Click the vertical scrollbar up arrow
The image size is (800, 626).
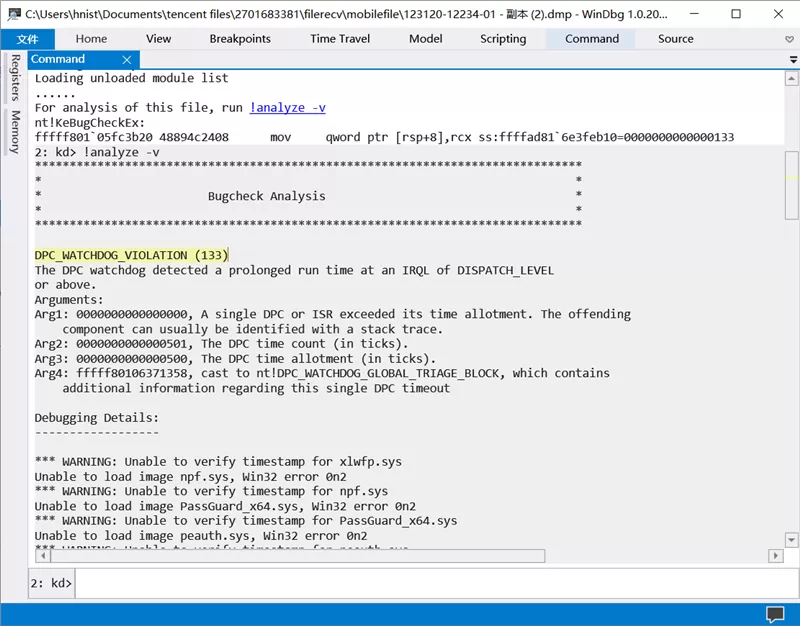791,79
